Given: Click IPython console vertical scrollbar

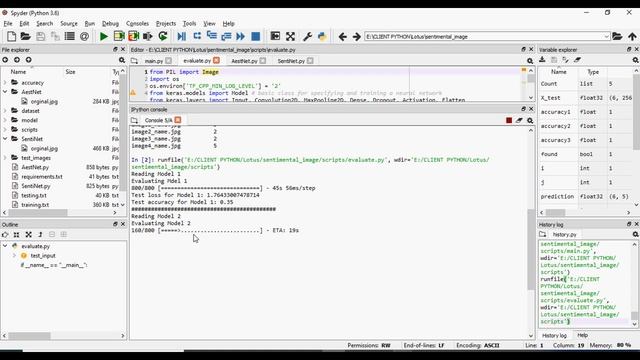Looking at the screenshot, I should pyautogui.click(x=531, y=249).
